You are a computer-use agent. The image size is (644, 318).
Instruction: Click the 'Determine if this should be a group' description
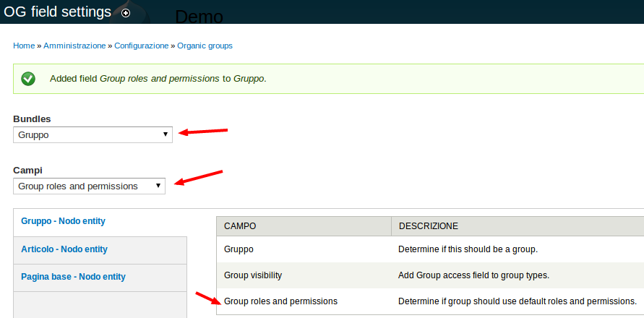coord(468,249)
